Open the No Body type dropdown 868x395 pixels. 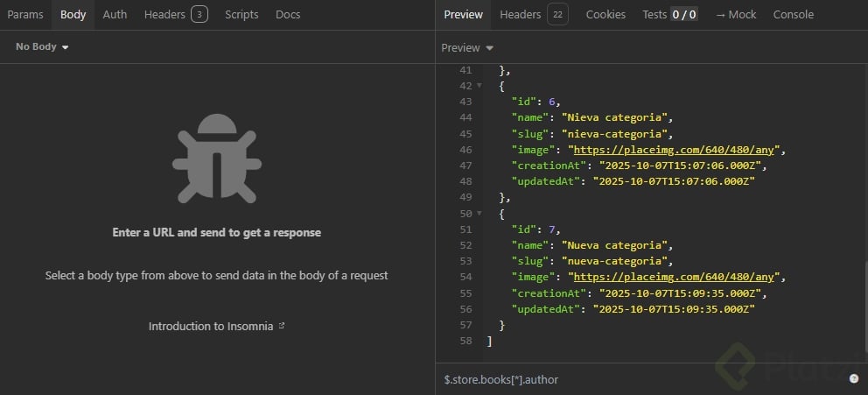point(42,46)
